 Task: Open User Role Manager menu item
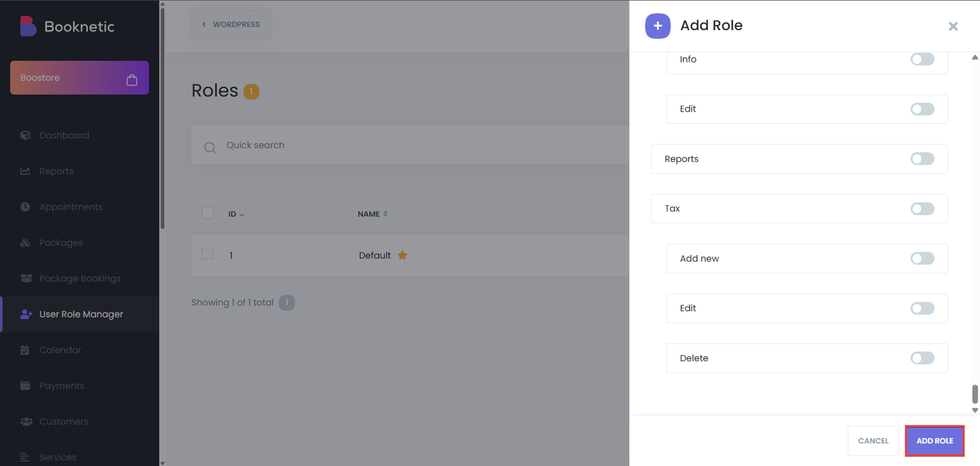pos(81,315)
